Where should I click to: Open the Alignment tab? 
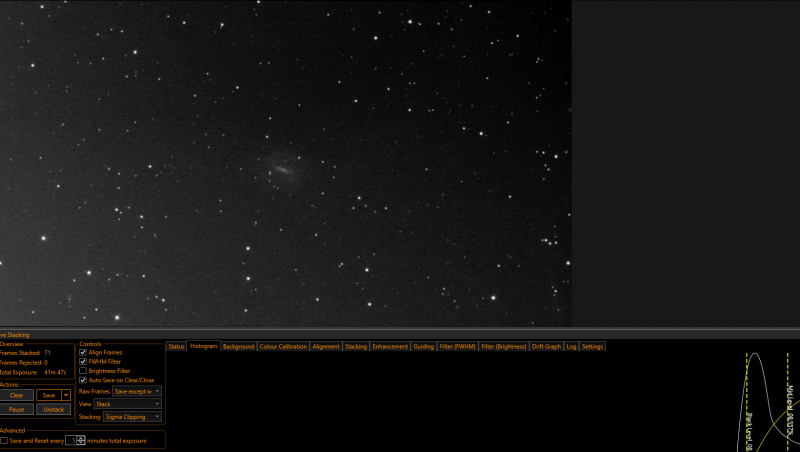(x=326, y=346)
